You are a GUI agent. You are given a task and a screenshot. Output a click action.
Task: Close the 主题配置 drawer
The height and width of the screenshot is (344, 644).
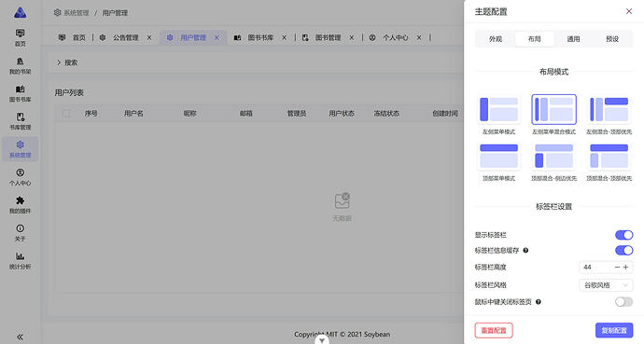click(x=629, y=11)
